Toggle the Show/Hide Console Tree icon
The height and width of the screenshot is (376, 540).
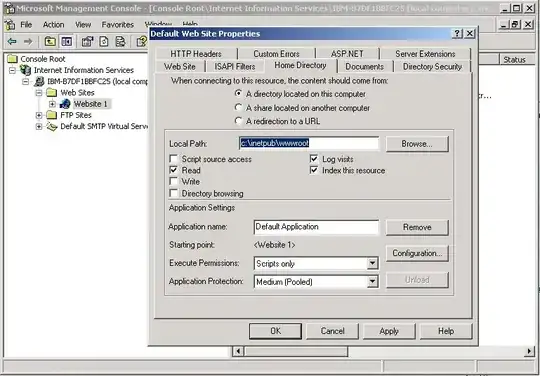tap(66, 42)
